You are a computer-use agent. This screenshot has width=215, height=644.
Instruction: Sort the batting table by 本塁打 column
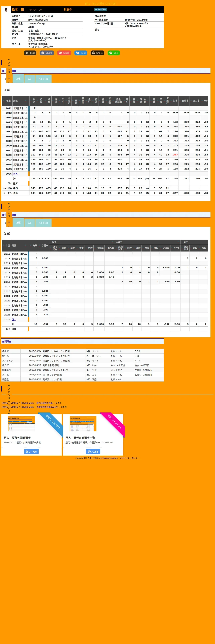click(82, 101)
